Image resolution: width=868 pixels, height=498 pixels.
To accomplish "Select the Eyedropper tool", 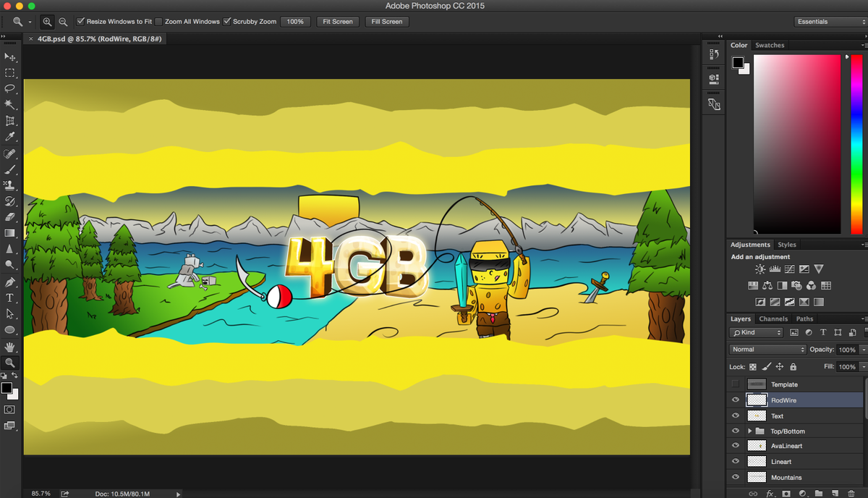I will 10,137.
